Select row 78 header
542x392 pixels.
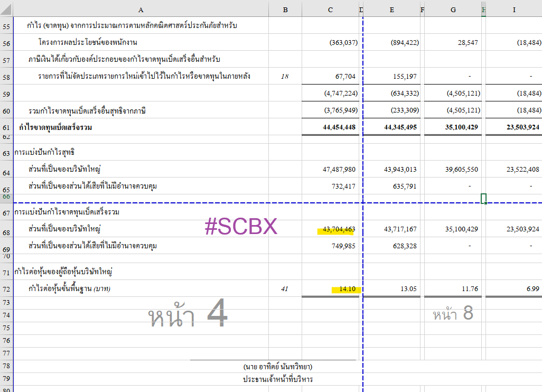tap(6, 366)
